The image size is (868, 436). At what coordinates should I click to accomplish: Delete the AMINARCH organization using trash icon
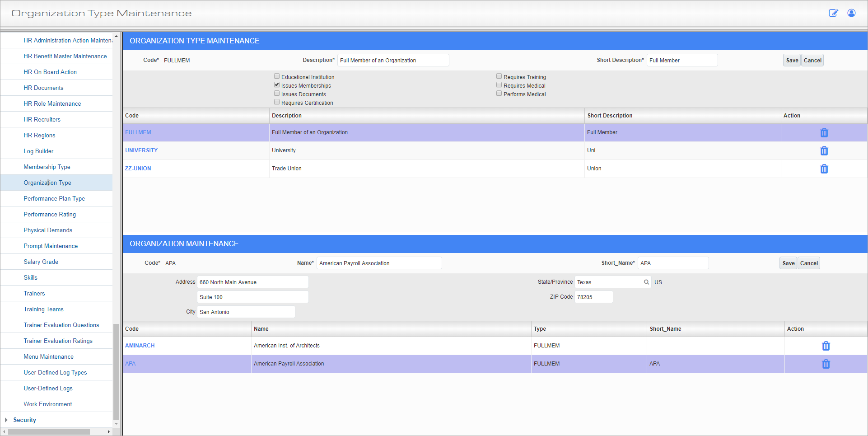pos(826,346)
